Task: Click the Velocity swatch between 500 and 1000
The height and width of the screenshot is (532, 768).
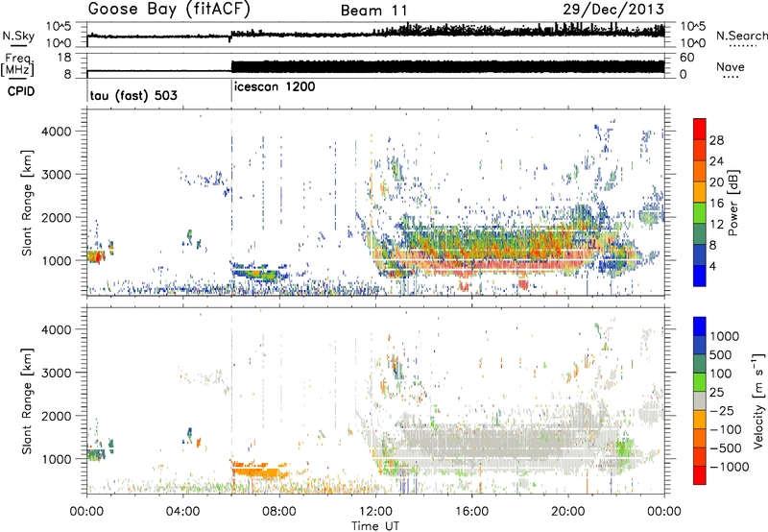Action: (700, 345)
